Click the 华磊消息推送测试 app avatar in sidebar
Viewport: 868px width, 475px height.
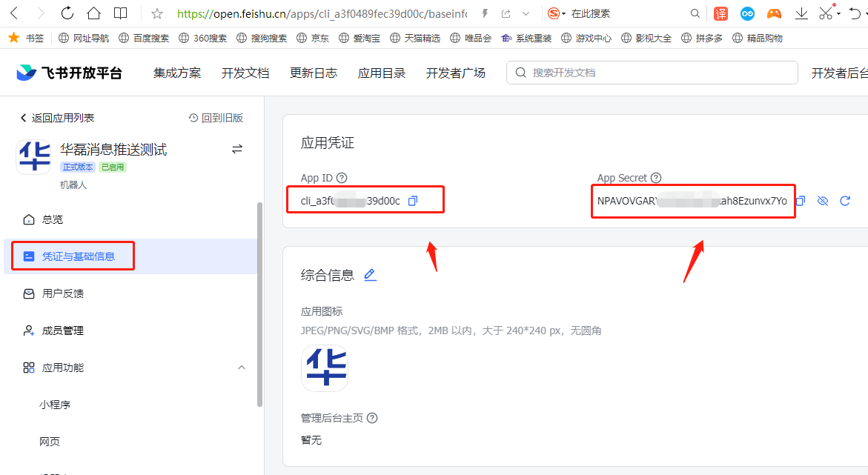(34, 156)
